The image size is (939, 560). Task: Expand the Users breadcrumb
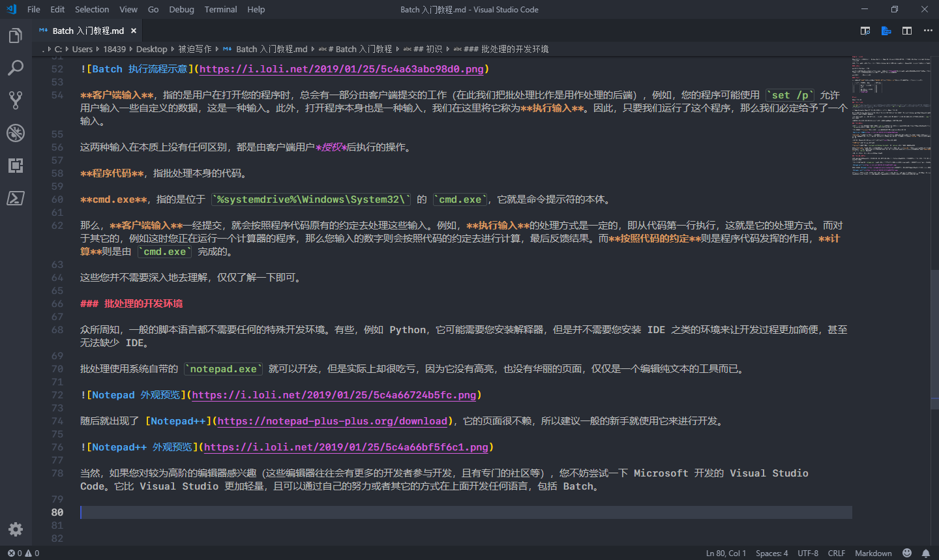click(82, 49)
